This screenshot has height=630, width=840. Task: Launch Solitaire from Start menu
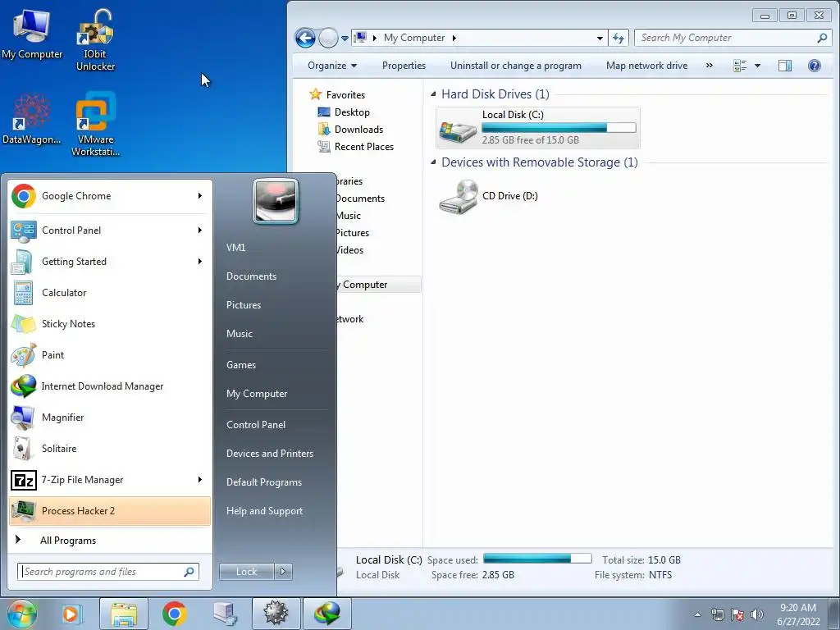[x=110, y=449]
